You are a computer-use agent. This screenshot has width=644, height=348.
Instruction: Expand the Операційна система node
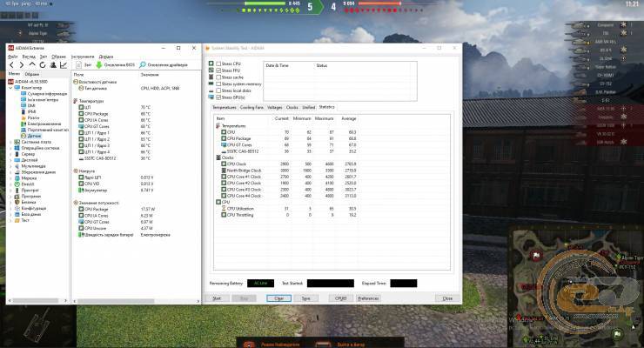10,148
